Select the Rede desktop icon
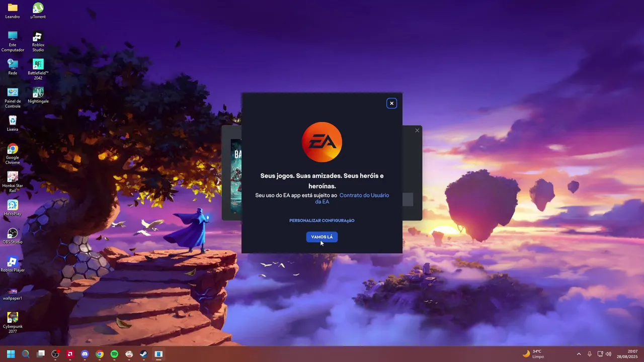The height and width of the screenshot is (362, 644). 13,67
